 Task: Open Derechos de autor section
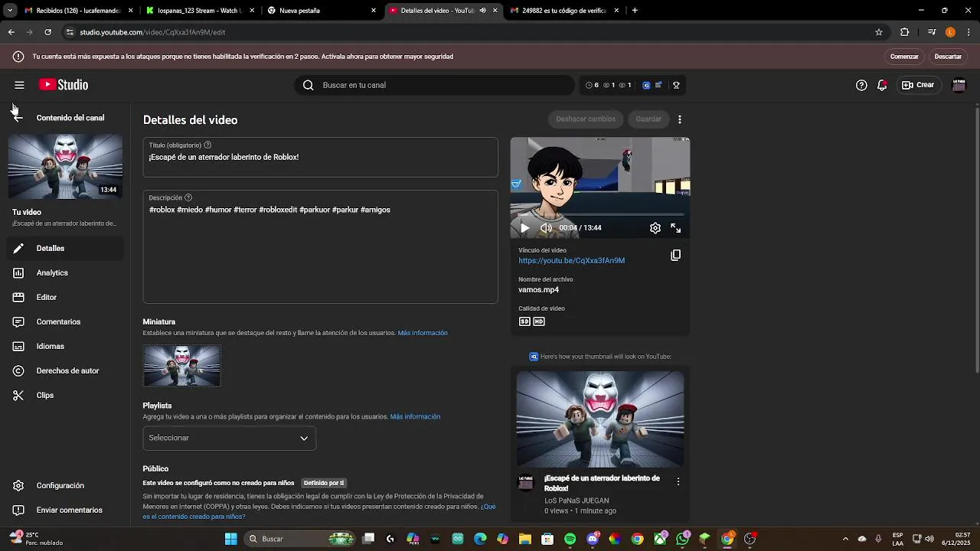[x=65, y=370]
